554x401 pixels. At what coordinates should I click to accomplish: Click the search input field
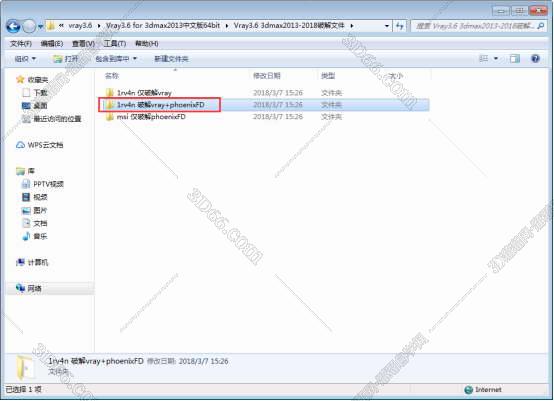tap(479, 26)
